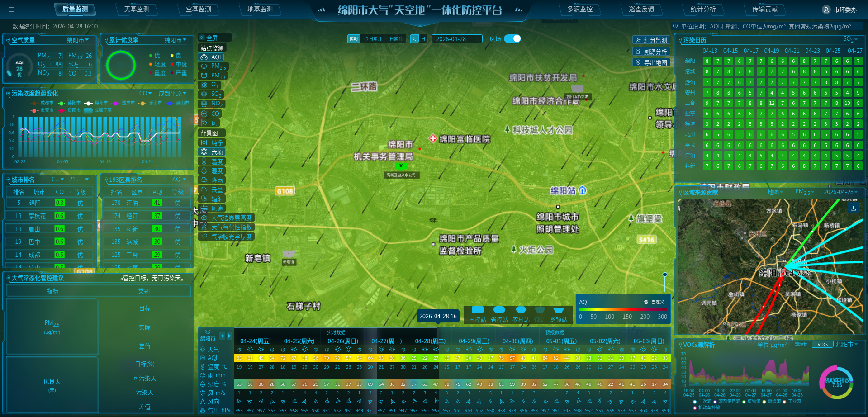
Task: Click the 溯源分析 button
Action: coord(651,52)
